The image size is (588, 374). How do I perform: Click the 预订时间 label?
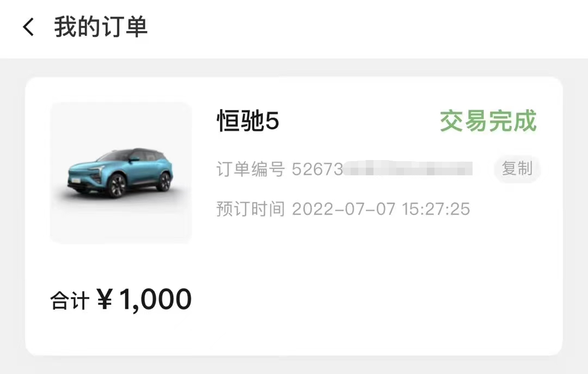250,209
